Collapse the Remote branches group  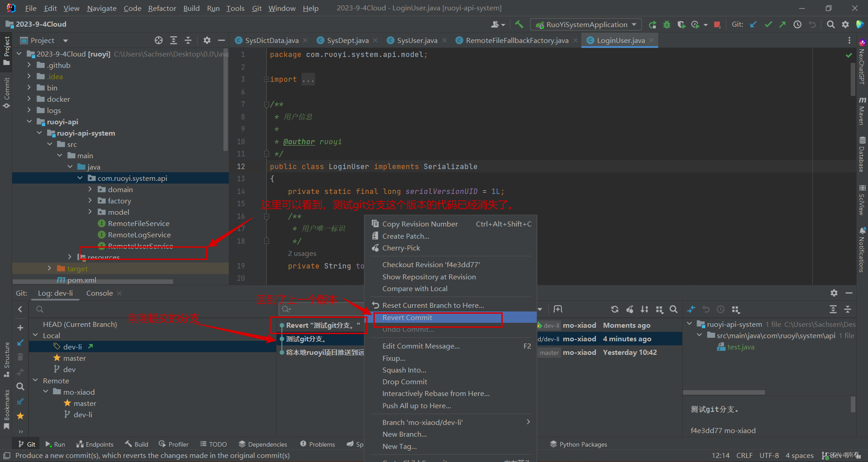[36, 381]
